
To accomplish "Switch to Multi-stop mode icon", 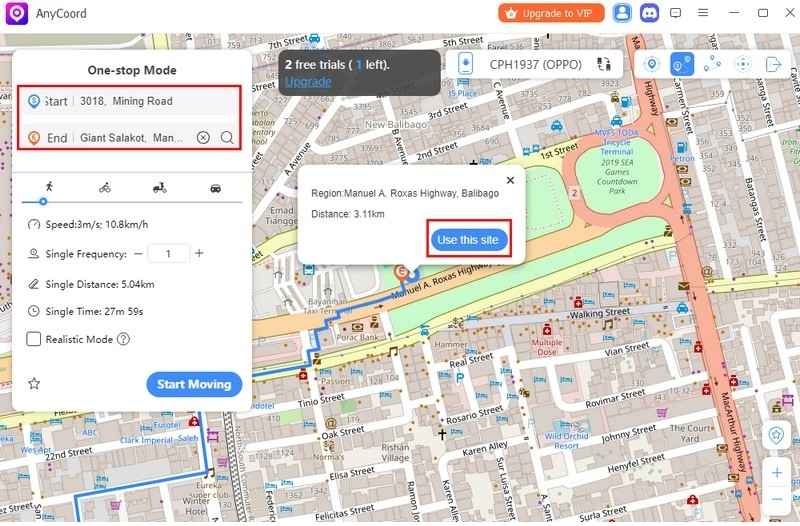I will [x=712, y=64].
